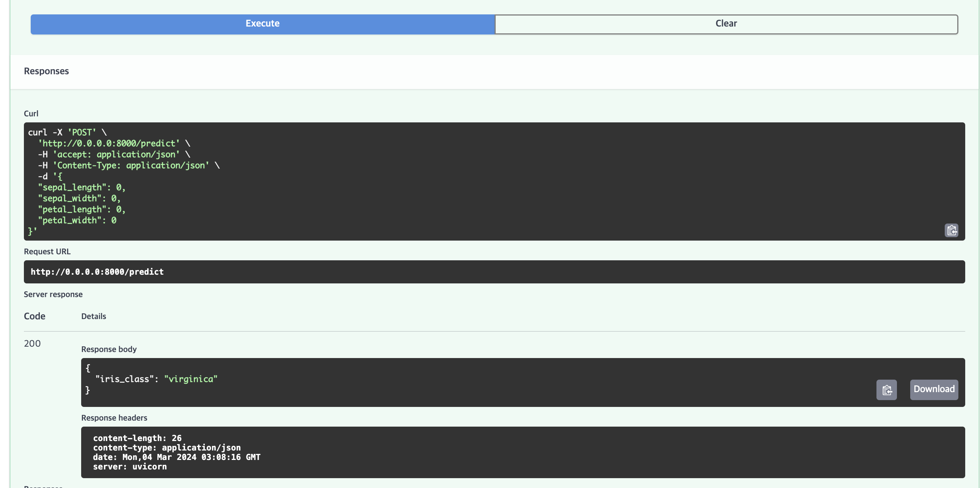Click the "iris_class" key in response
Screen dimensions: 980x488
pos(124,379)
